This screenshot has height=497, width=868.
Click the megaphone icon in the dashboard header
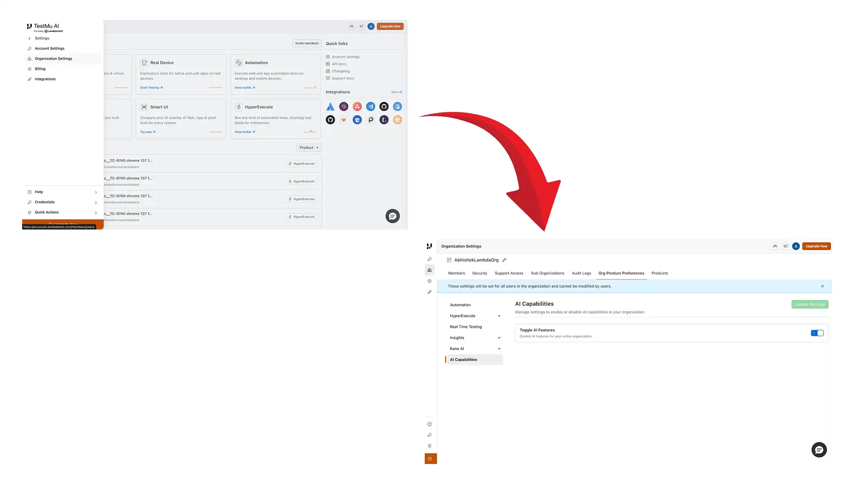tap(362, 26)
